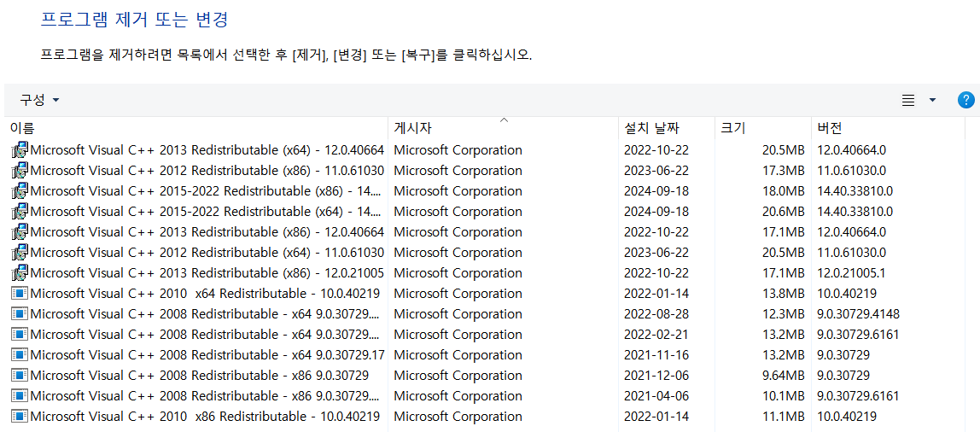The width and height of the screenshot is (980, 432).
Task: Select Microsoft Visual C++ 2013 Redistributable (x86) - 12.0.21005
Action: tap(207, 273)
